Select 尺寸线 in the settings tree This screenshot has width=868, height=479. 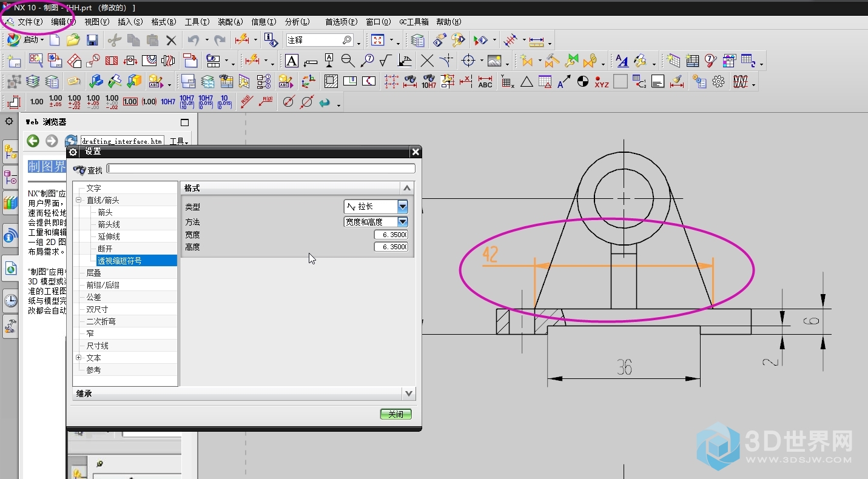(x=97, y=346)
